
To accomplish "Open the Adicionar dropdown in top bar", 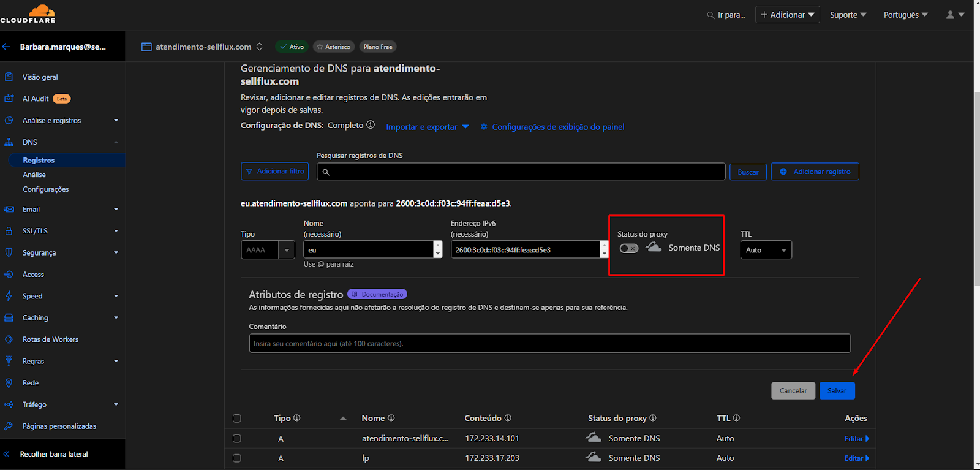I will [788, 15].
